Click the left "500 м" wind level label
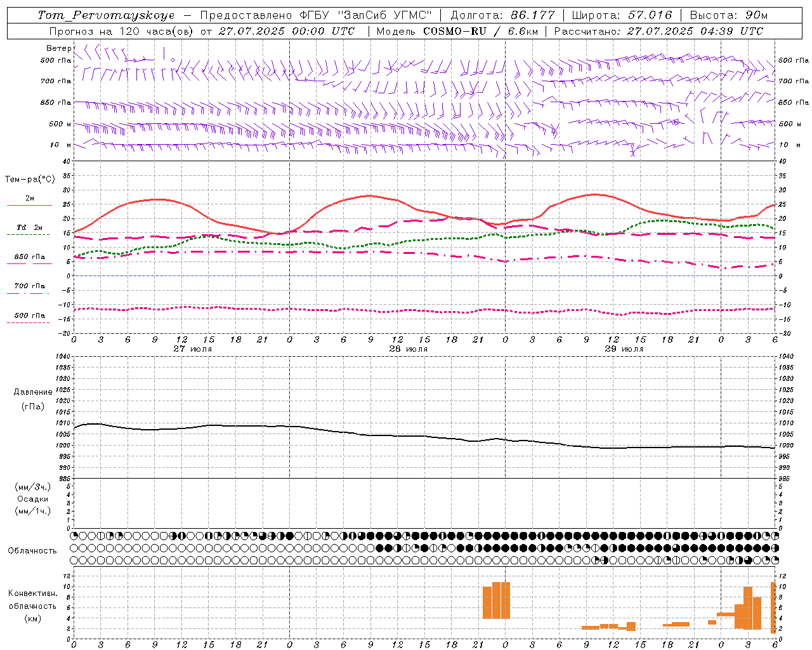This screenshot has height=650, width=812. [60, 124]
